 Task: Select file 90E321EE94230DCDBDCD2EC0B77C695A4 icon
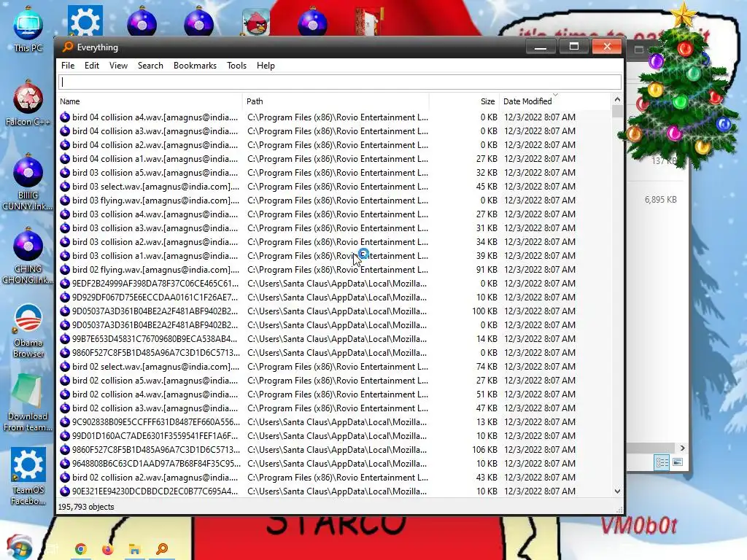point(65,491)
